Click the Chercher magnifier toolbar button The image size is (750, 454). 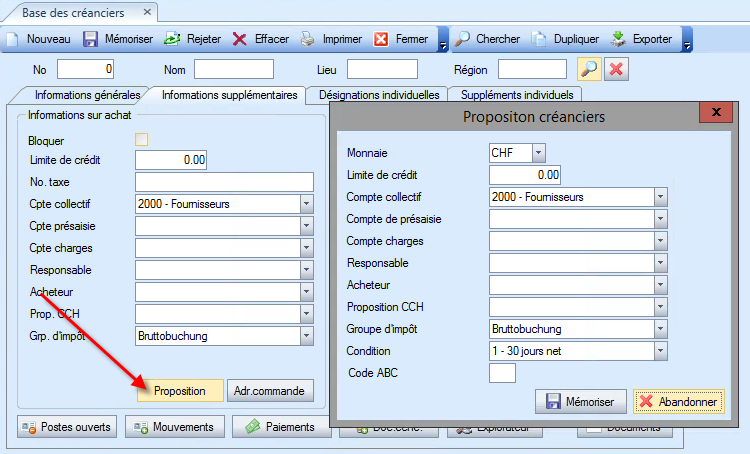point(487,39)
